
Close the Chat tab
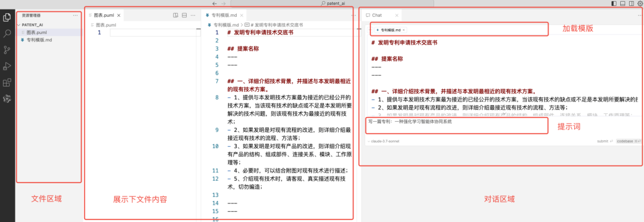(397, 15)
